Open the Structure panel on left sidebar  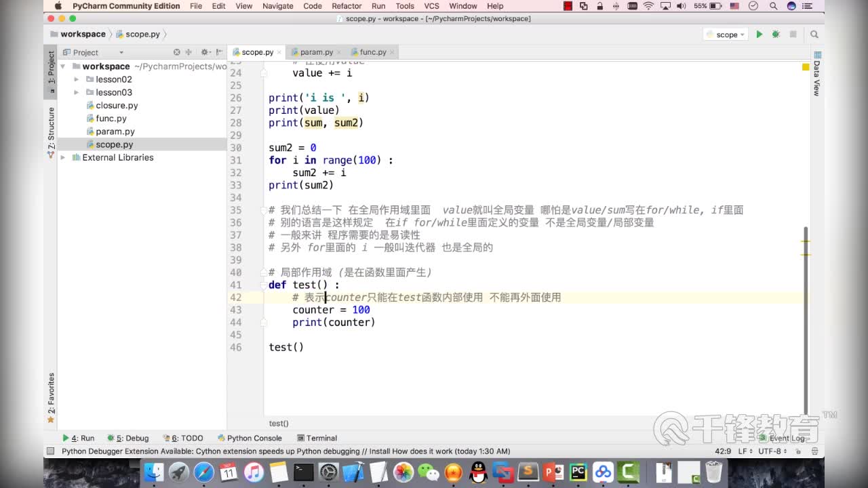pos(50,127)
